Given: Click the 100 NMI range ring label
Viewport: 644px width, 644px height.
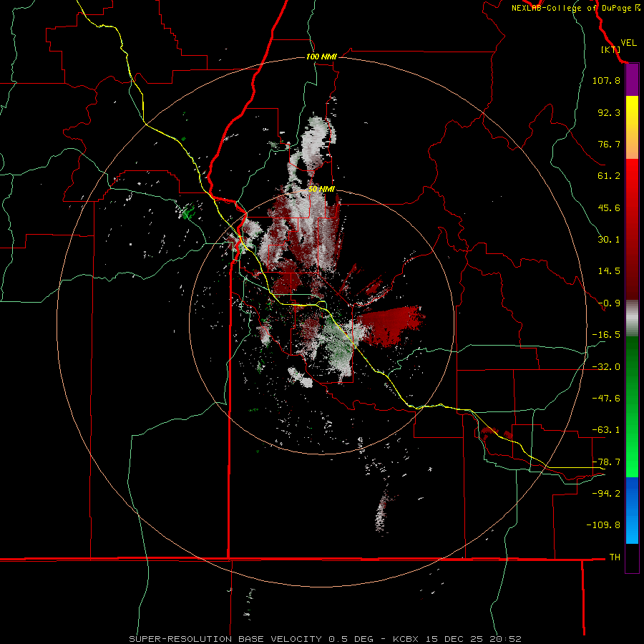Looking at the screenshot, I should (x=321, y=57).
